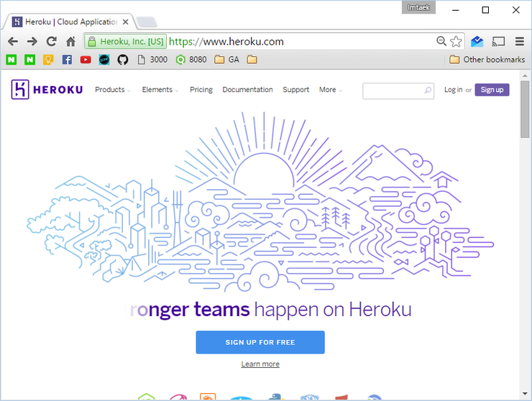
Task: Open the dark teal circular bookmark icon
Action: [x=104, y=60]
